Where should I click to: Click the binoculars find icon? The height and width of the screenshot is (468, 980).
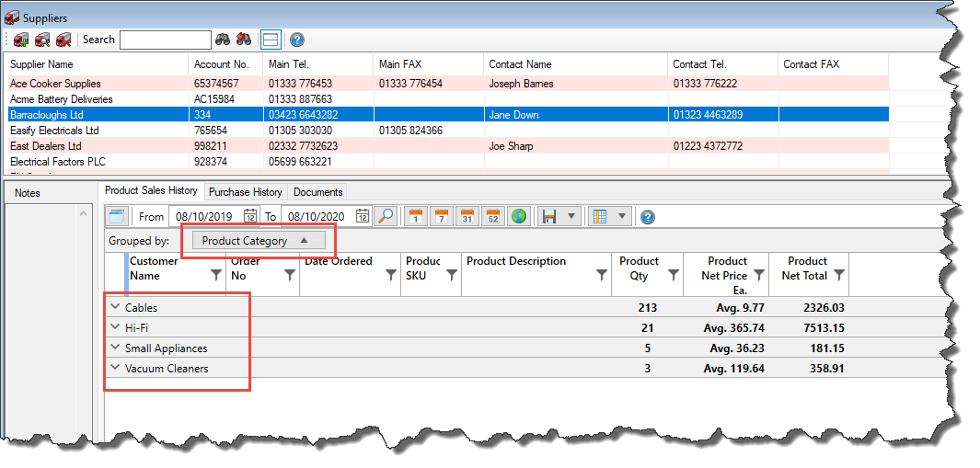click(x=223, y=40)
